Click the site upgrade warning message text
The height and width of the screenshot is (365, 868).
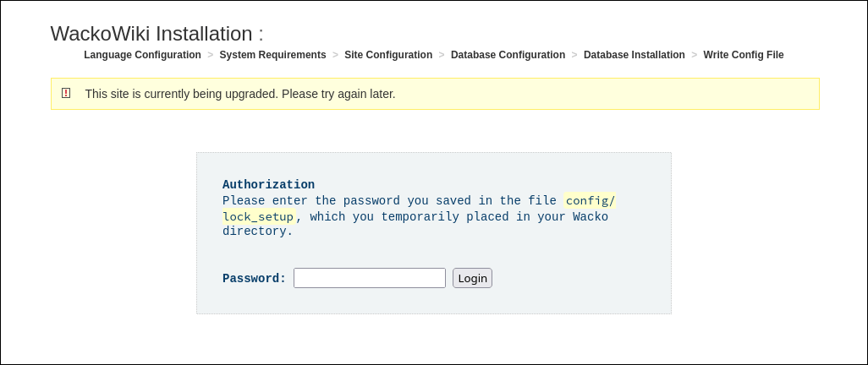tap(240, 94)
